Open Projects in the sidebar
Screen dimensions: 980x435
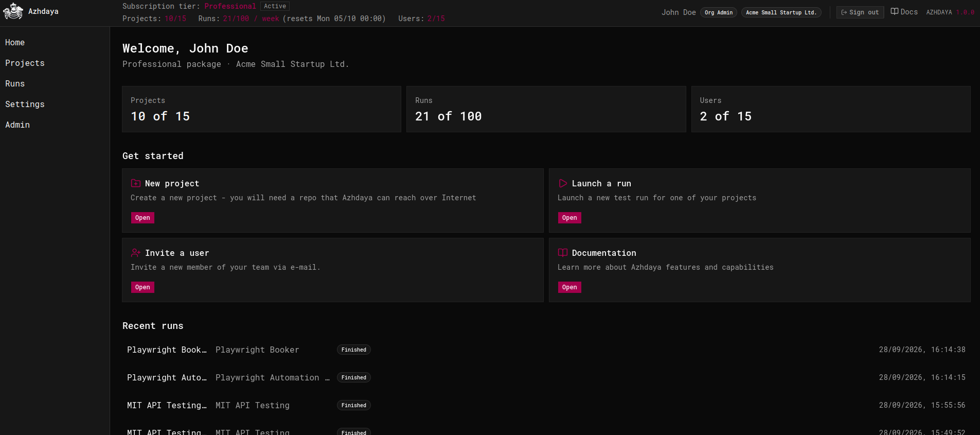pos(25,63)
